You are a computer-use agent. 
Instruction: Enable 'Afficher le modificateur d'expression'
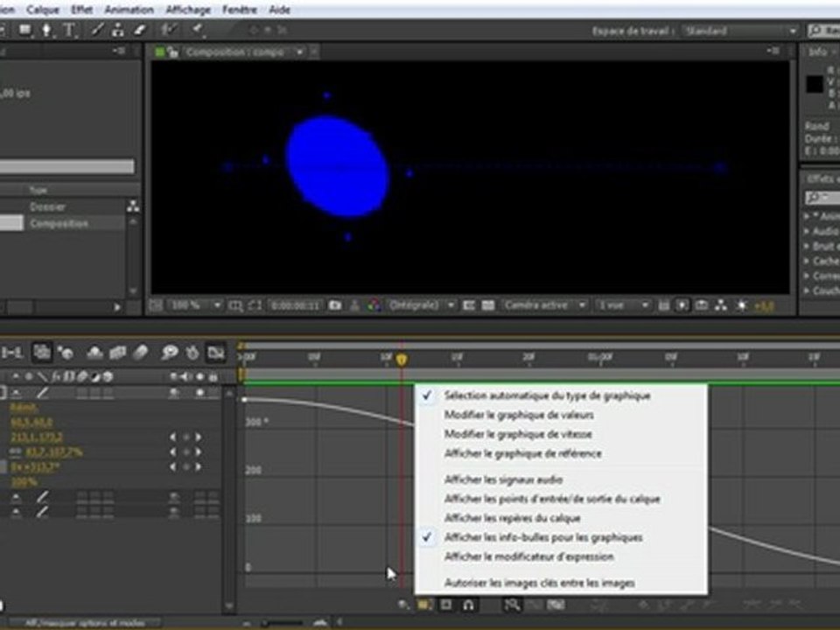click(561, 556)
